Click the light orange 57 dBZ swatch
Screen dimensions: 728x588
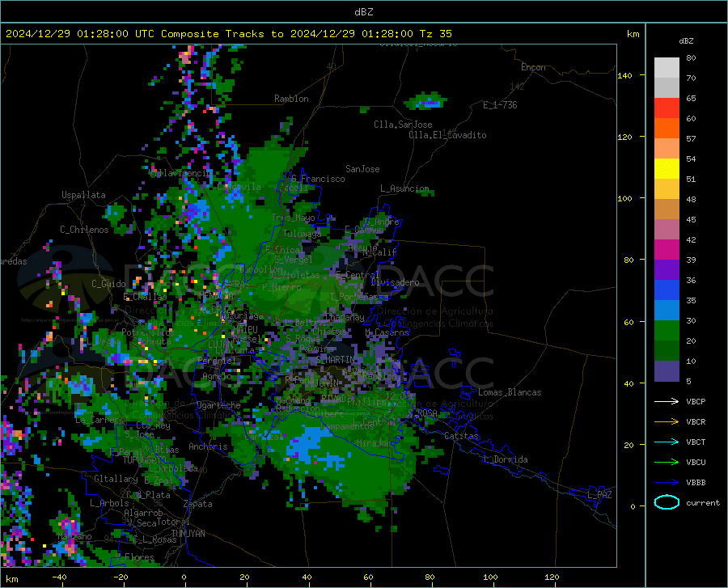click(667, 149)
